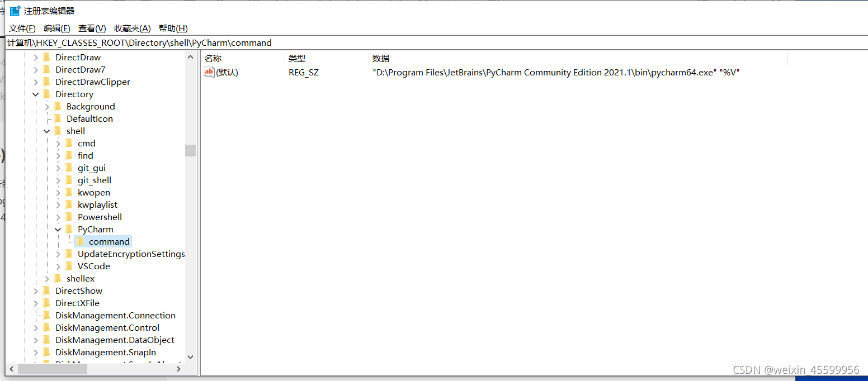This screenshot has width=868, height=381.
Task: Expand the kwopen key
Action: pyautogui.click(x=59, y=193)
